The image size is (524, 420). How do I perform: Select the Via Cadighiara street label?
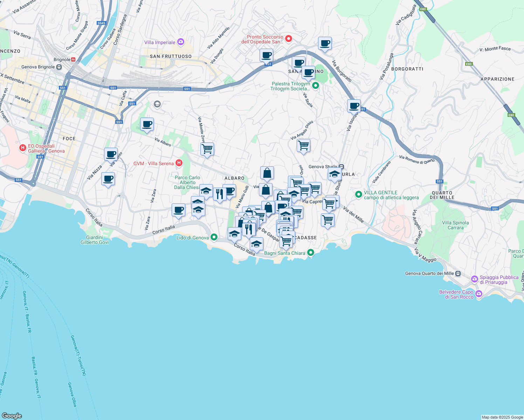click(406, 15)
